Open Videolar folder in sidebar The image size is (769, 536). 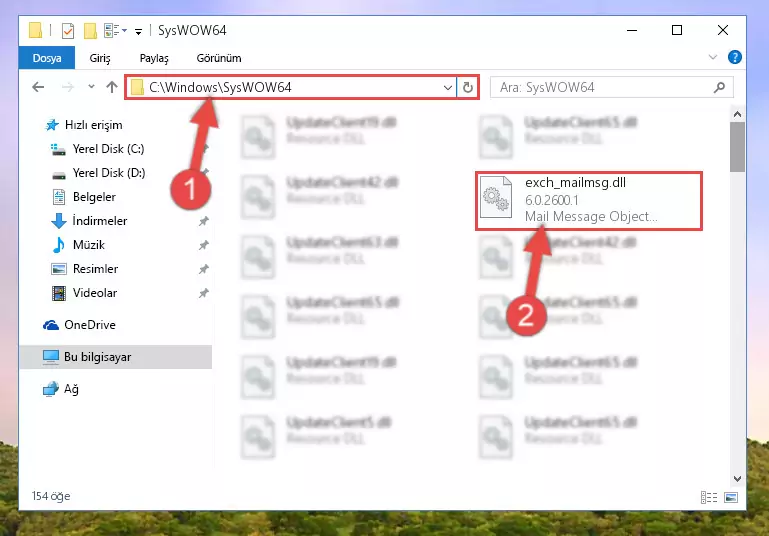click(x=95, y=293)
